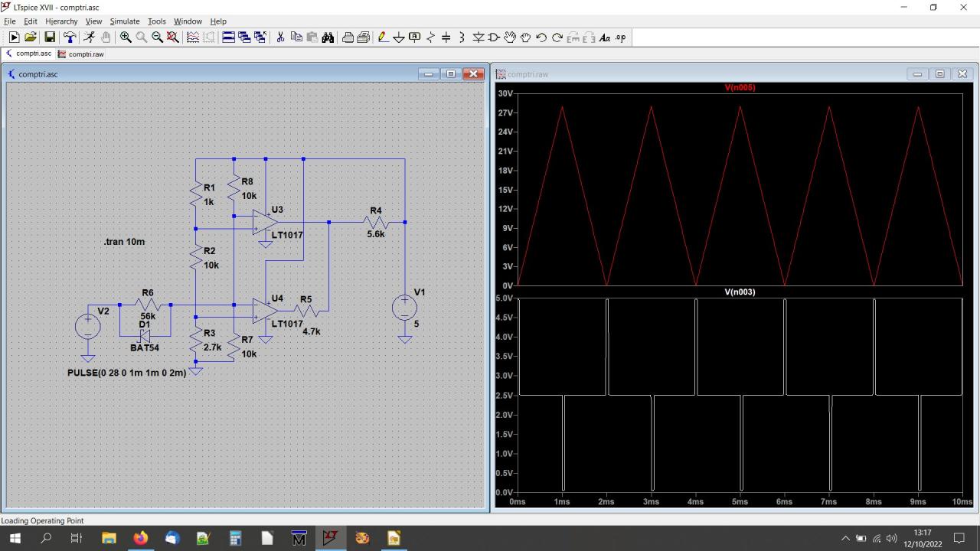Click the Zoom In magnifier icon

click(x=126, y=37)
